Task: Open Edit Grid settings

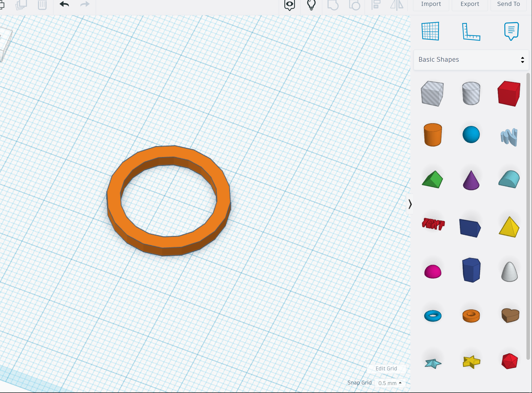Action: (x=386, y=369)
